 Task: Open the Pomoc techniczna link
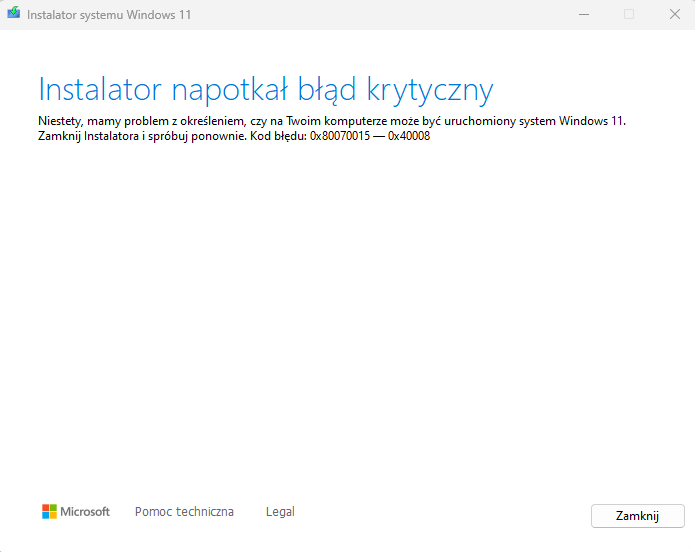184,512
